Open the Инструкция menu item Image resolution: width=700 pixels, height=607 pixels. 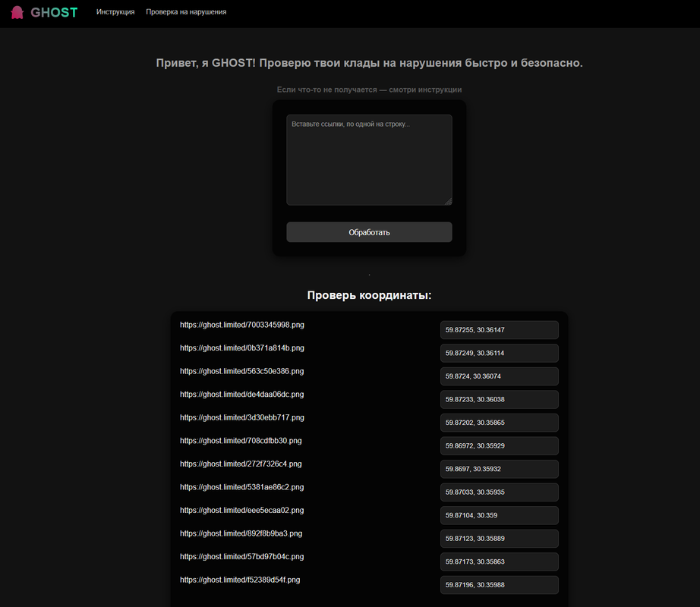point(115,12)
